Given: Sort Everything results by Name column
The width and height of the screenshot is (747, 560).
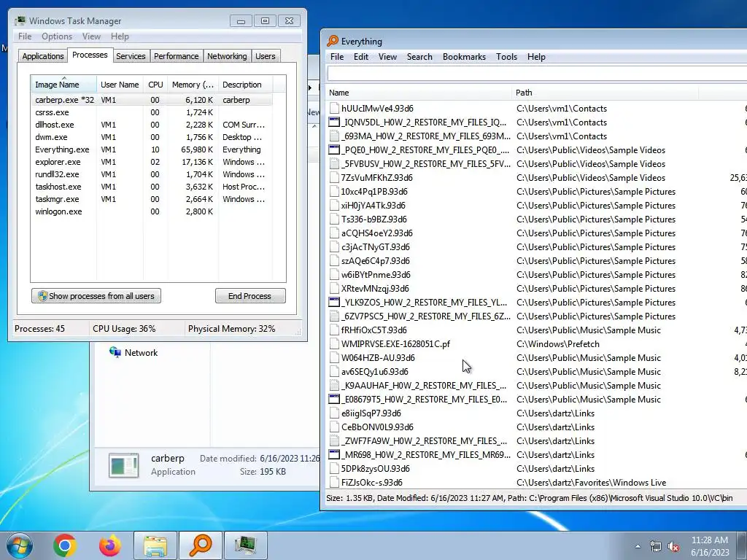Looking at the screenshot, I should (x=419, y=93).
